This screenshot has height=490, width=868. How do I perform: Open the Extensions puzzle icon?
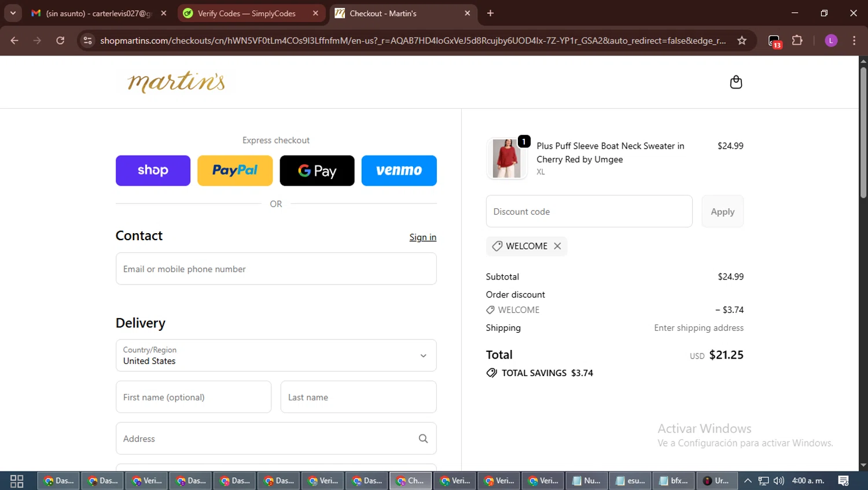tap(797, 40)
